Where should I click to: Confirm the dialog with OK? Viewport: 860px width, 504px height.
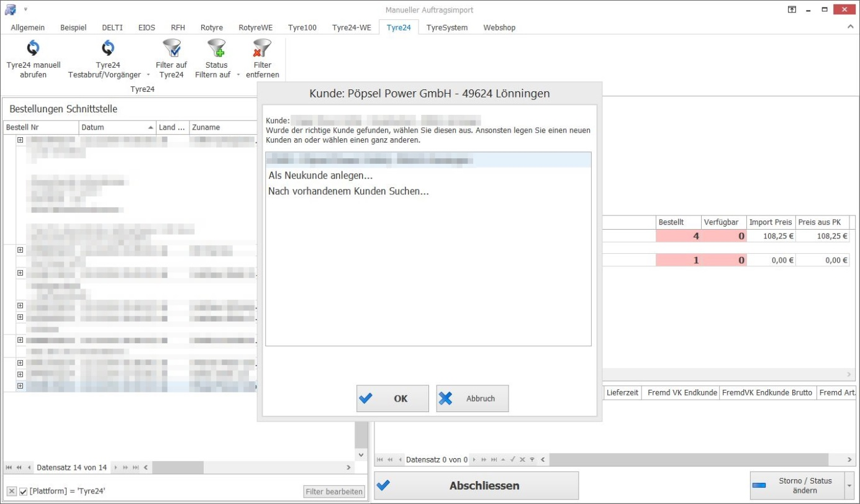tap(392, 398)
